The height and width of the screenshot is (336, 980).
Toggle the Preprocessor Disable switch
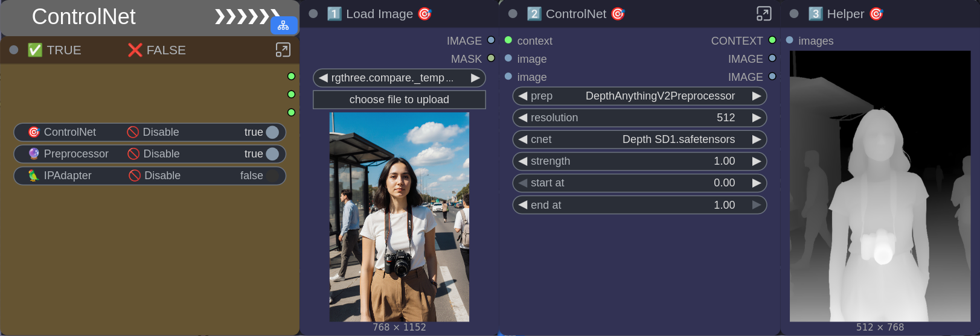(272, 154)
